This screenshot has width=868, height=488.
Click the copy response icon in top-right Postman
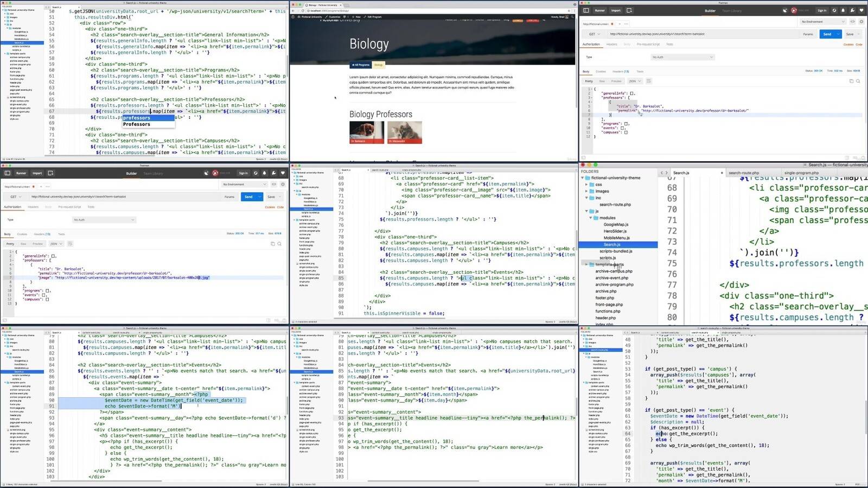tap(851, 81)
